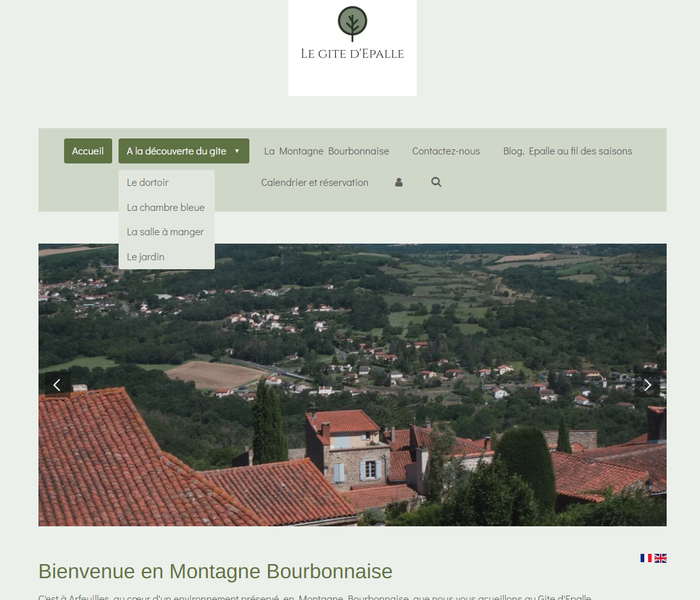Open 'Blog, Epalle au fil des saisons'
Screen dimensions: 700x600
tap(567, 151)
